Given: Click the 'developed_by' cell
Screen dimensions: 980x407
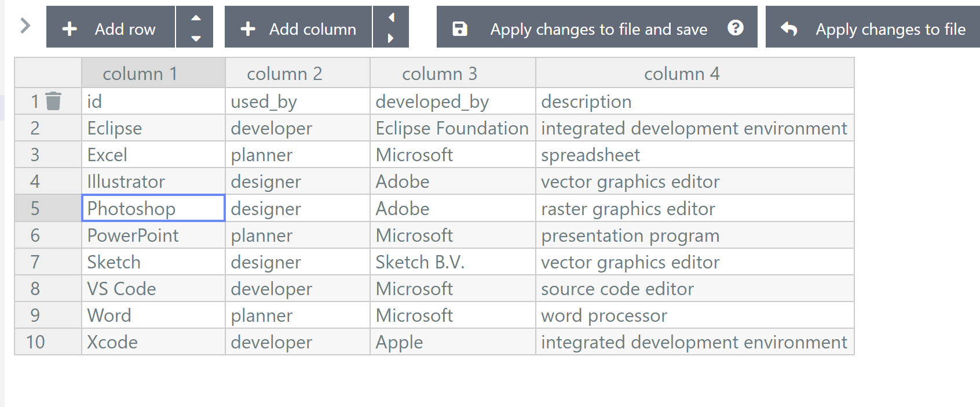Looking at the screenshot, I should tap(453, 101).
